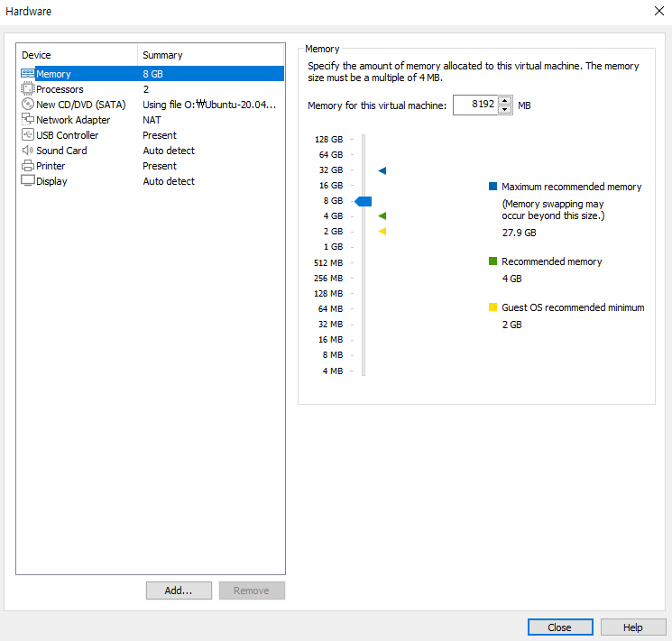Screen dimensions: 672x641
Task: Select the Display row label
Action: (51, 181)
